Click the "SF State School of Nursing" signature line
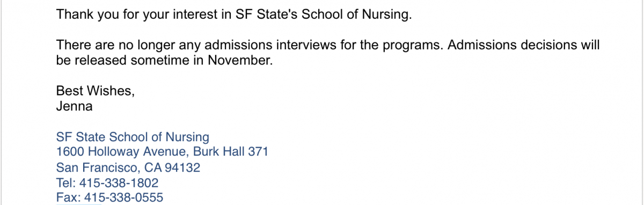 tap(133, 137)
